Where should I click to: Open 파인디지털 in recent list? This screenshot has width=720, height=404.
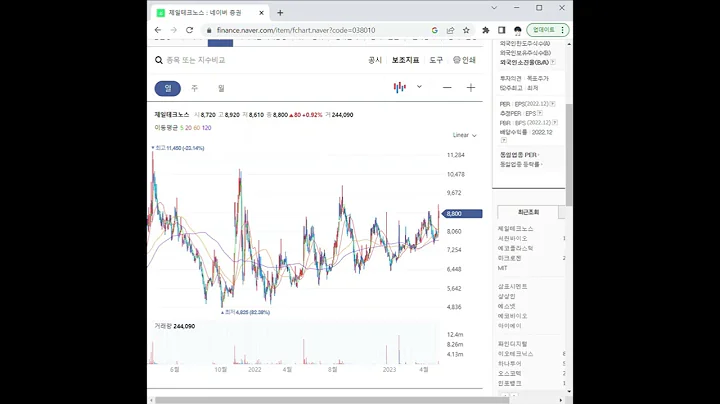[x=512, y=344]
